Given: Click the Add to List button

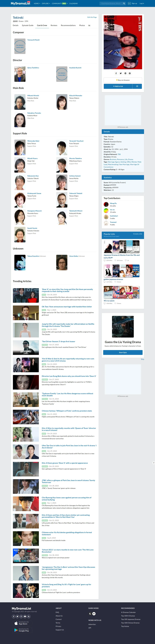Looking at the screenshot, I should click(118, 86).
